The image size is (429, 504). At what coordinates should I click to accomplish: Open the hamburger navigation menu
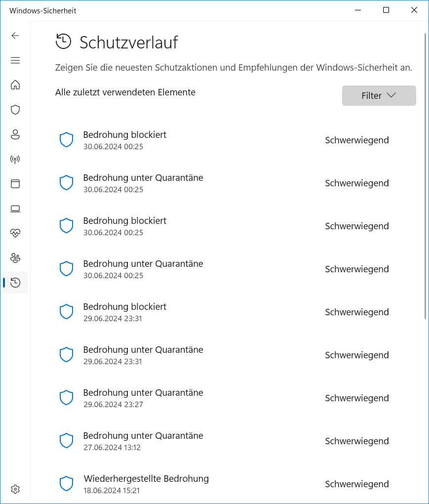(x=15, y=60)
